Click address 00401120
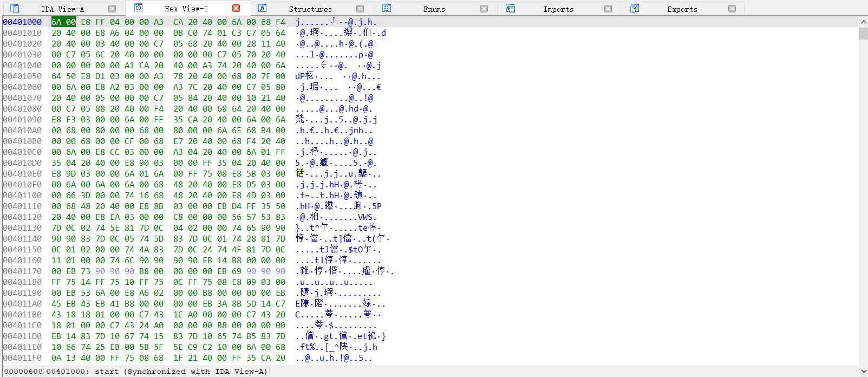The image size is (868, 377). click(x=22, y=217)
